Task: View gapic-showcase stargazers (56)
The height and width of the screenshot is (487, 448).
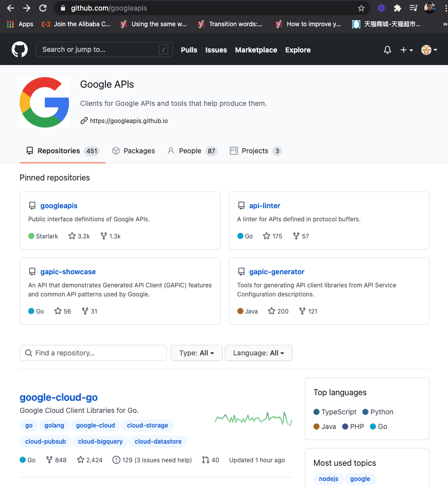Action: 62,311
